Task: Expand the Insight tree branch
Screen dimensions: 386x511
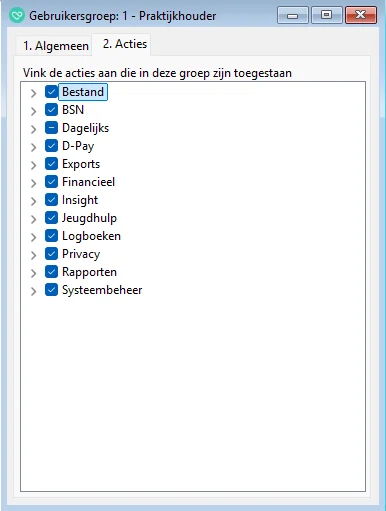Action: click(x=33, y=201)
